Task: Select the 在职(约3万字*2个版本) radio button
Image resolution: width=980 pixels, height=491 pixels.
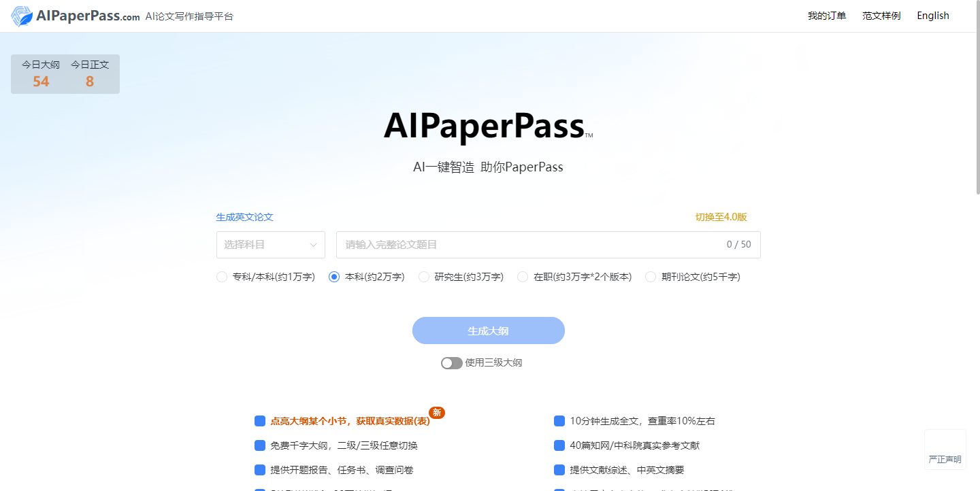Action: click(x=523, y=277)
